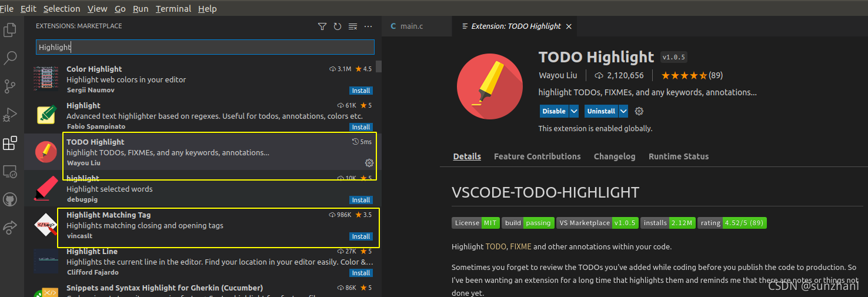Click the Wayou Liu publisher link
This screenshot has width=868, height=297.
(x=557, y=75)
